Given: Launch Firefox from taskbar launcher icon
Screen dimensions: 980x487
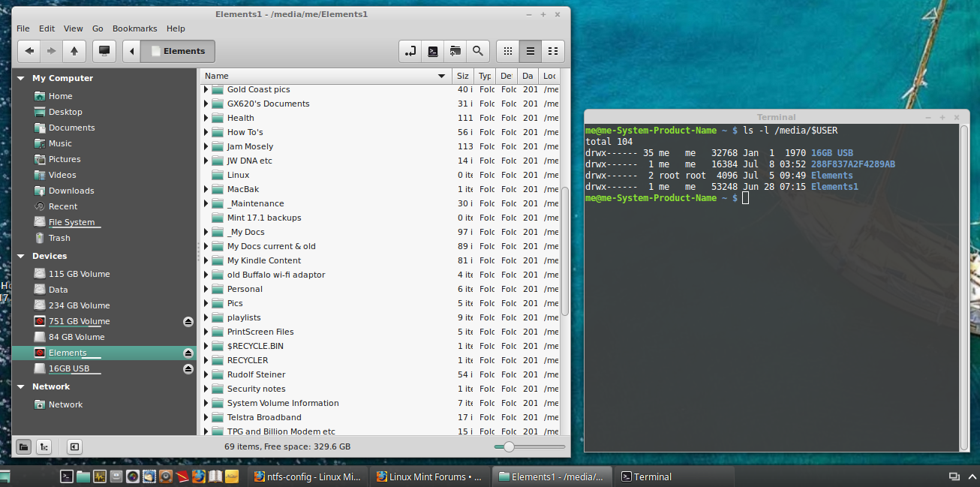Looking at the screenshot, I should (198, 476).
